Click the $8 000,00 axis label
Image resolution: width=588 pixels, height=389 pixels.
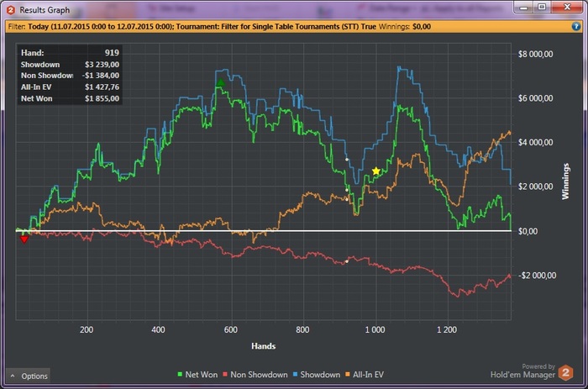click(x=536, y=54)
